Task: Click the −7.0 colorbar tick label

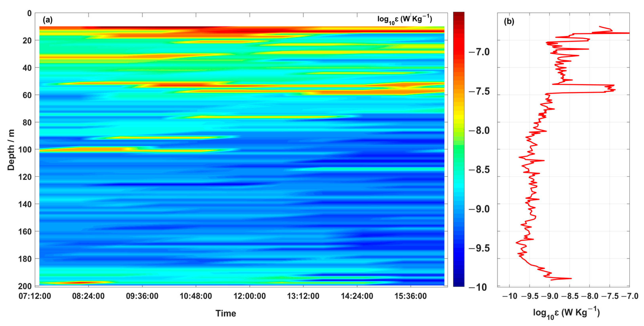Action: (479, 52)
